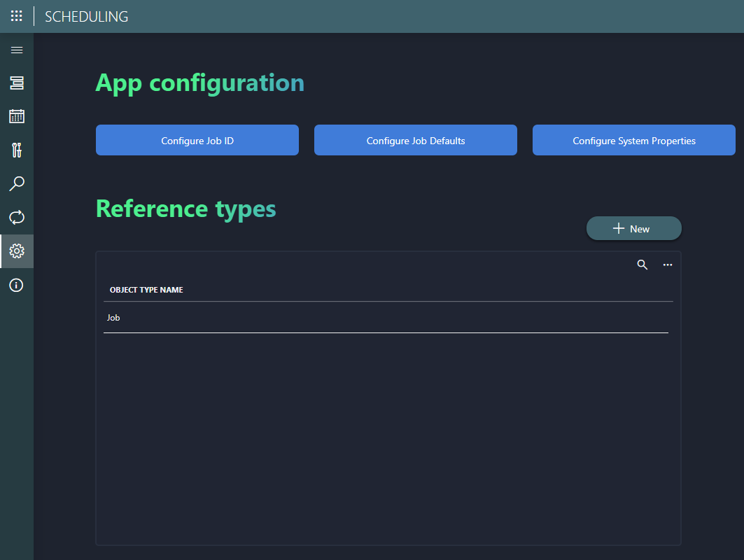The image size is (744, 560).
Task: Open the app launcher grid icon
Action: tap(16, 15)
